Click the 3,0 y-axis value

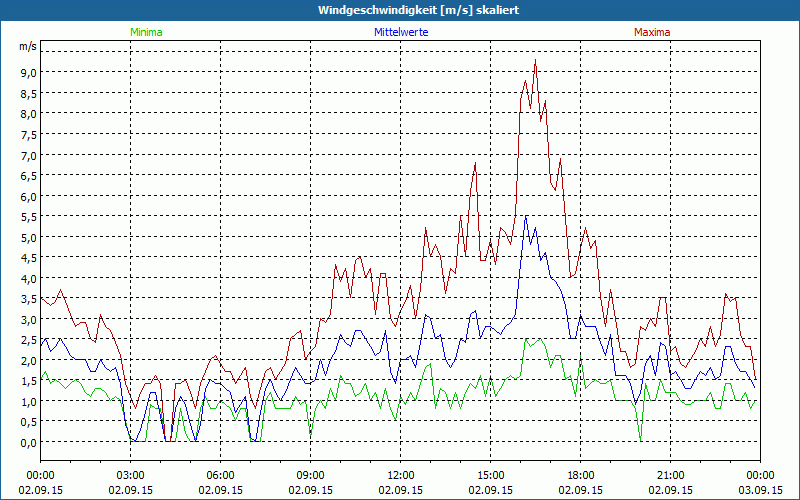(29, 319)
